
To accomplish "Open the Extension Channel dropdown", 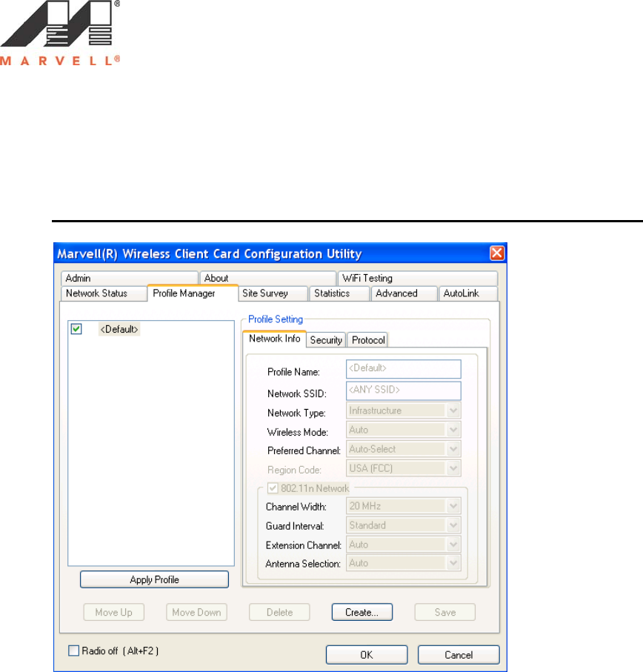I will [404, 545].
